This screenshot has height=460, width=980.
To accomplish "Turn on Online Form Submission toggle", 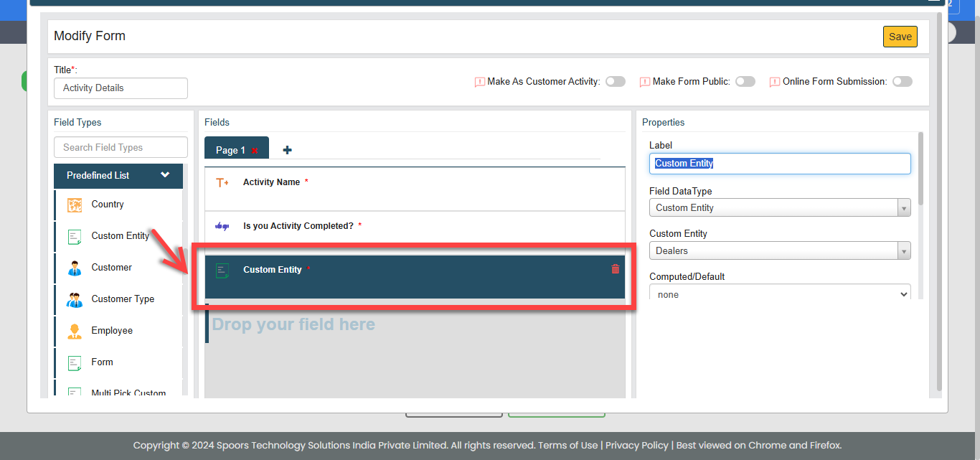I will coord(902,82).
